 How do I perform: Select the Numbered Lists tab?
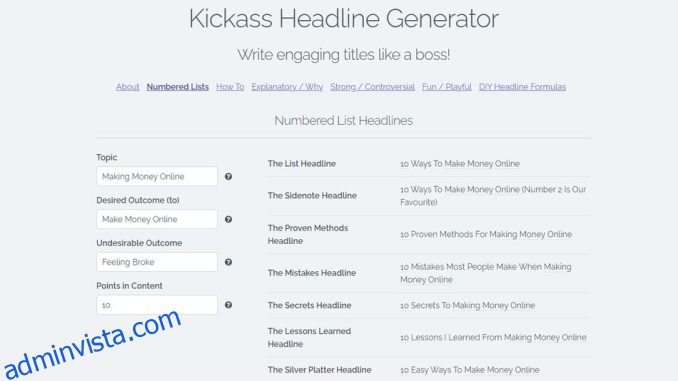(x=178, y=87)
